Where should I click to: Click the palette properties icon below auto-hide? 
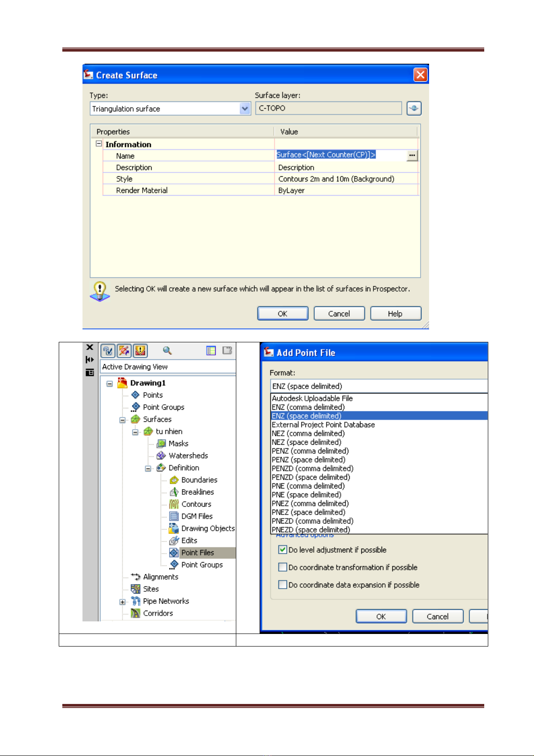click(90, 372)
